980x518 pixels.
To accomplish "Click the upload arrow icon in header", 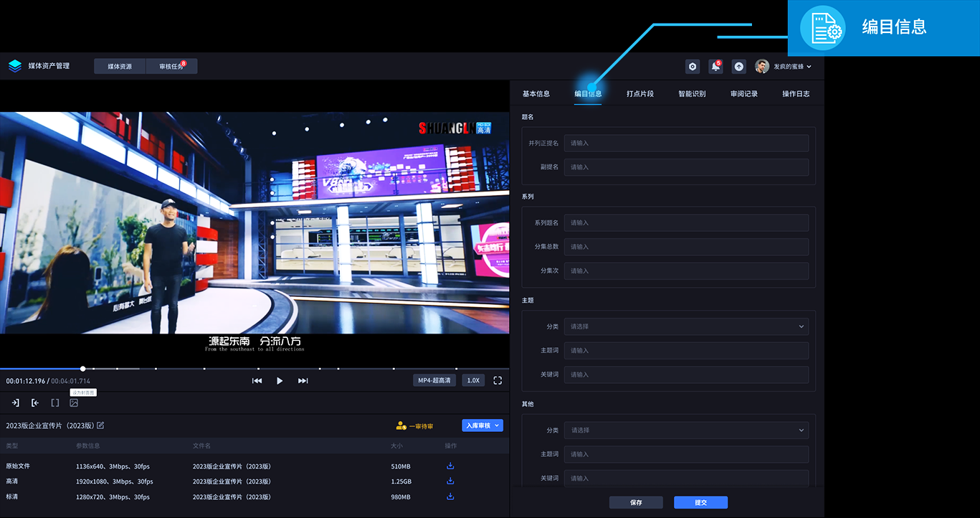I will 738,66.
